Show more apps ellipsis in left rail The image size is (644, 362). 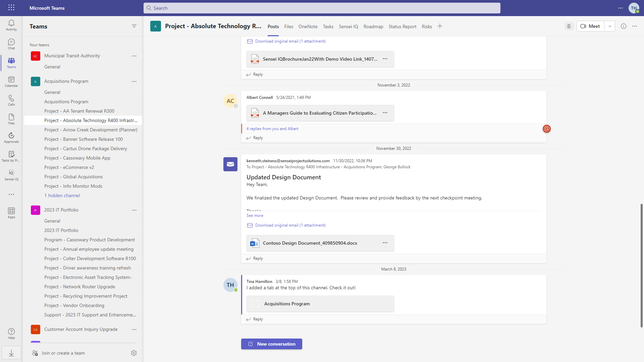coord(11,194)
